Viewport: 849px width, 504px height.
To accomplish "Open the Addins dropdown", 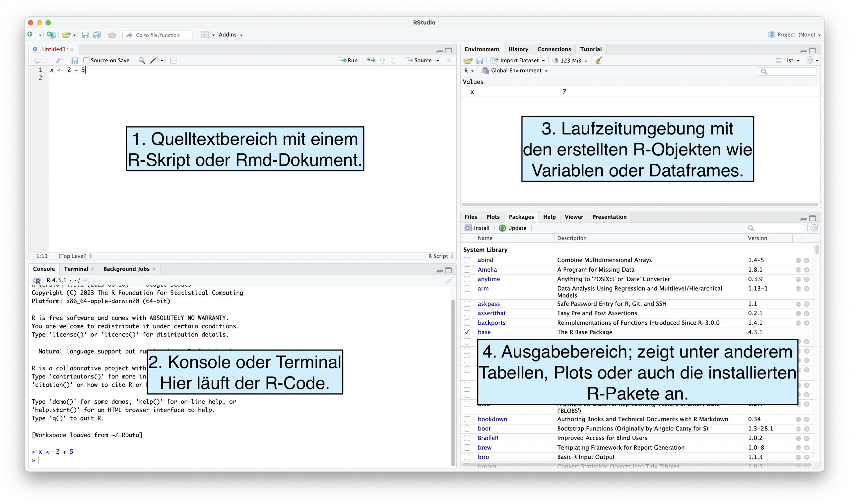I will [230, 35].
